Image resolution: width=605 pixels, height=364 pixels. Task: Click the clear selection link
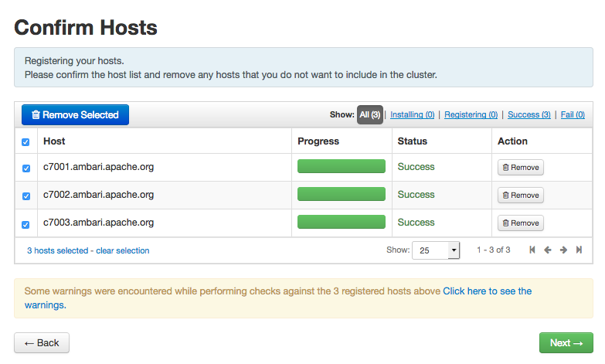click(122, 250)
